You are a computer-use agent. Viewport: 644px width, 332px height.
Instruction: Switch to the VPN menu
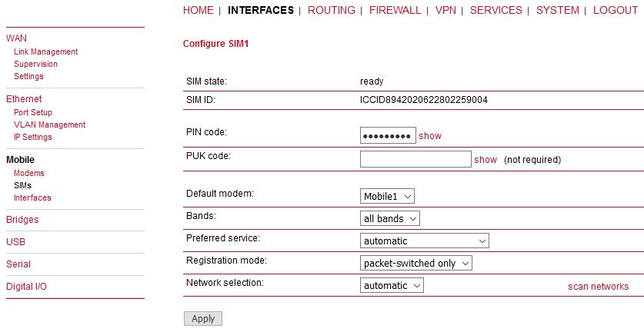click(445, 10)
